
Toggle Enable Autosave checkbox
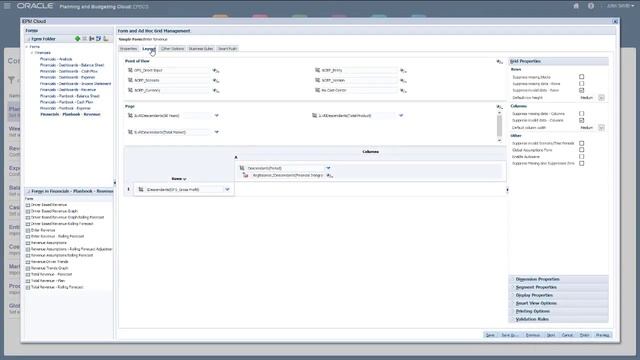tap(581, 156)
